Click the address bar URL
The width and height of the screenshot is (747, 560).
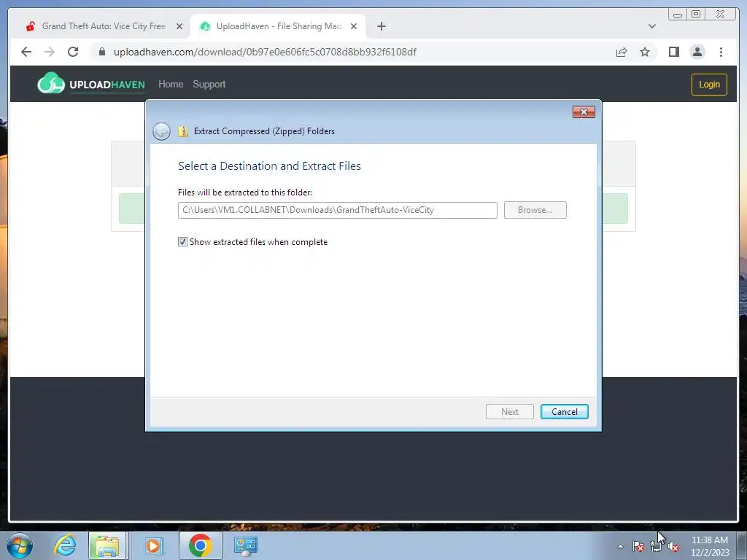[265, 52]
